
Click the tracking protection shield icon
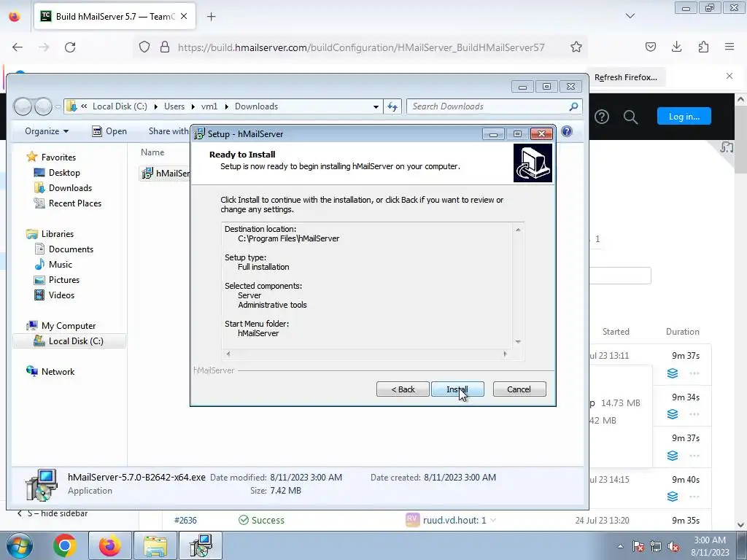(x=144, y=47)
